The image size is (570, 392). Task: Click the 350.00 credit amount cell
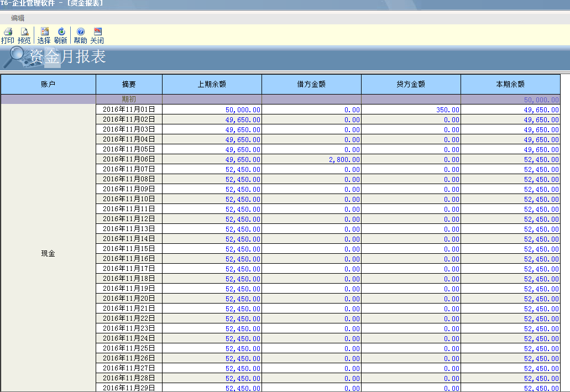click(x=411, y=109)
